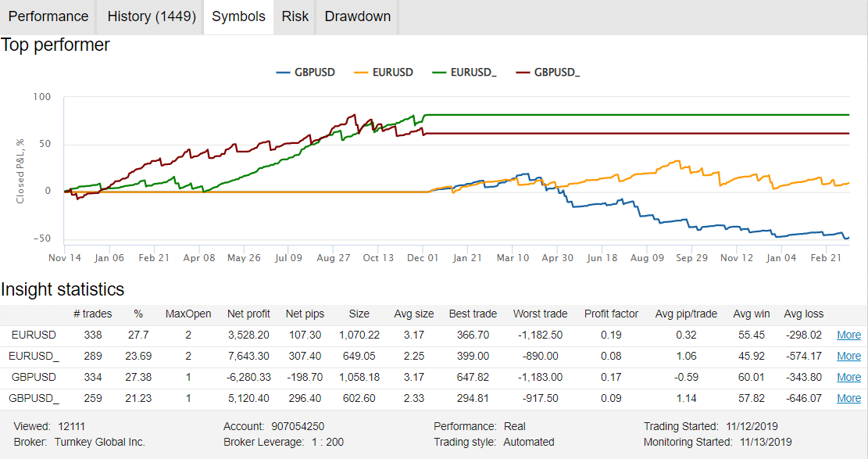View the Drawdown tab

point(356,16)
